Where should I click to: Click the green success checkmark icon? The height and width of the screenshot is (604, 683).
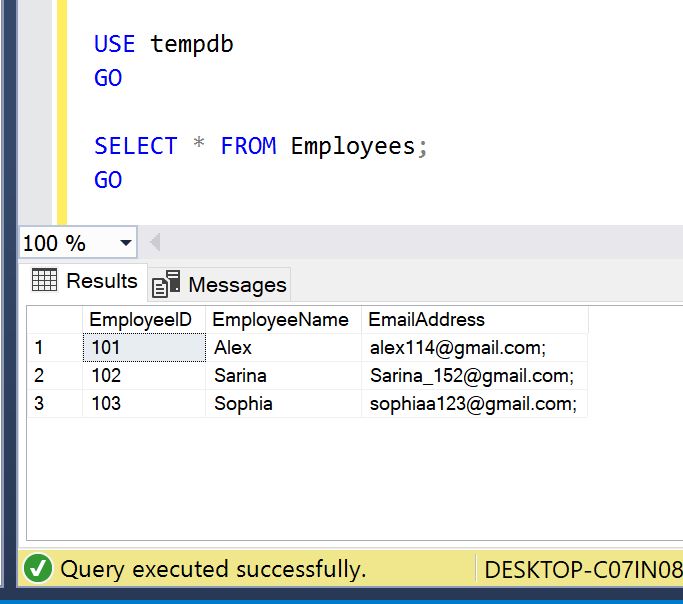[x=38, y=570]
